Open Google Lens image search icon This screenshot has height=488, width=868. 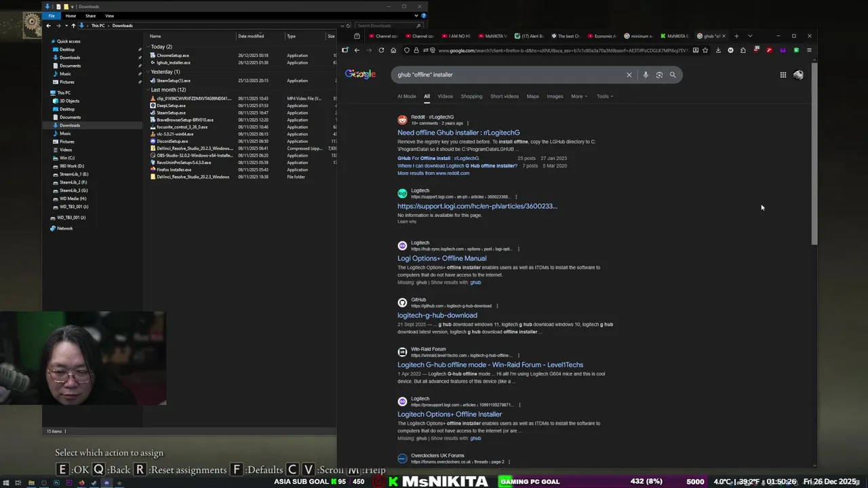point(659,75)
